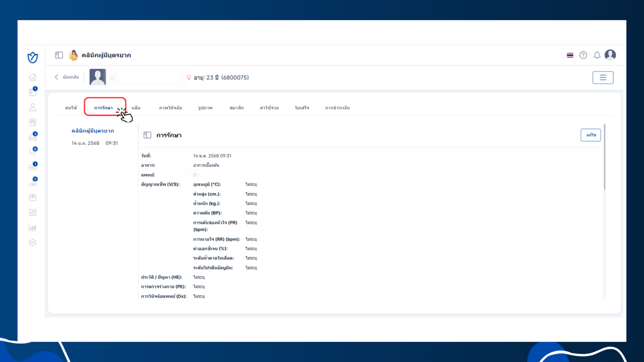Click the panel icon beside การรักษา heading
This screenshot has height=362, width=644.
pos(147,135)
